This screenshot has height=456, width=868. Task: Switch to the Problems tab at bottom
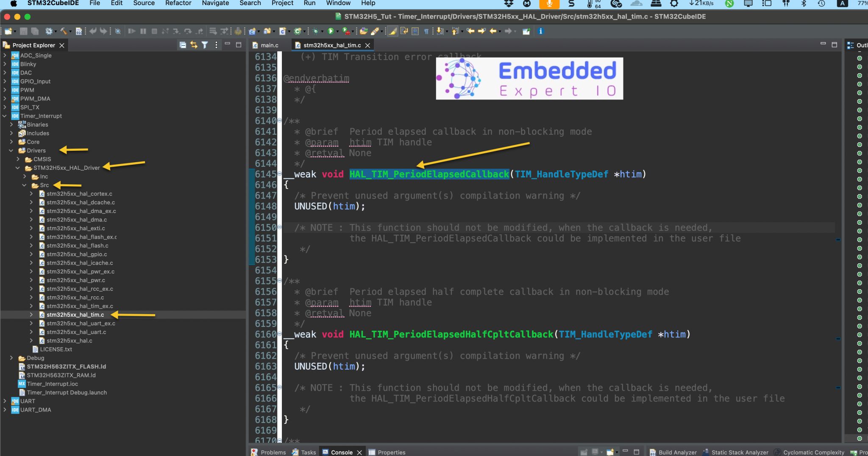pos(273,452)
